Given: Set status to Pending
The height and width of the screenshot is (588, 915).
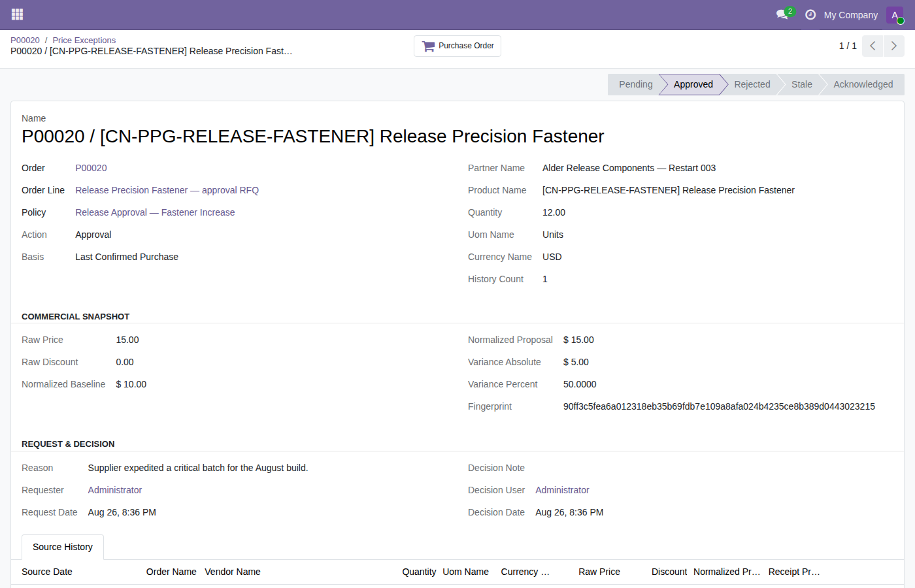Looking at the screenshot, I should tap(634, 84).
